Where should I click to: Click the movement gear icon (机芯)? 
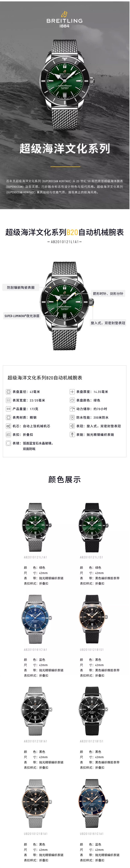8,426
